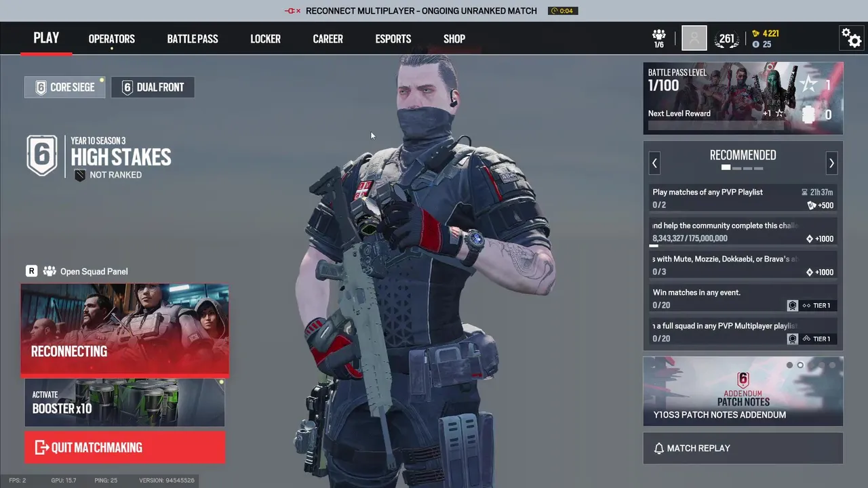The height and width of the screenshot is (488, 868).
Task: Click the Reconnecting match tile
Action: (125, 329)
